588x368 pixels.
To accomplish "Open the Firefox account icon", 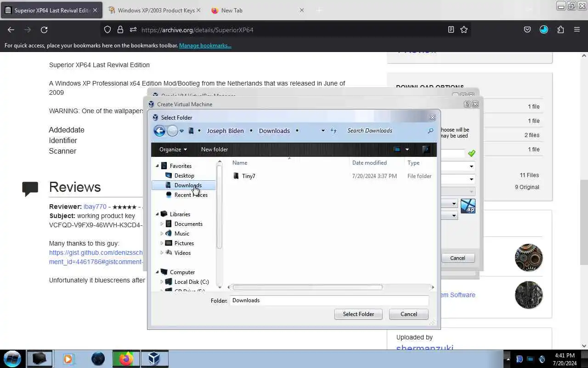I will tap(544, 29).
